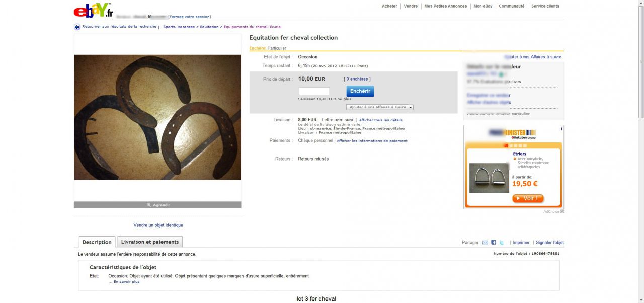The height and width of the screenshot is (303, 644).
Task: Open the Ajouter à vos Affaires dropdown arrow
Action: tap(411, 107)
